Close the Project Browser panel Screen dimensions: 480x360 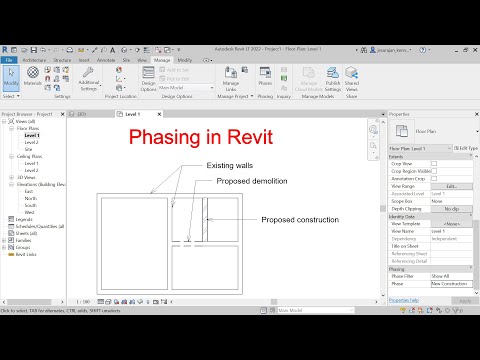62,114
